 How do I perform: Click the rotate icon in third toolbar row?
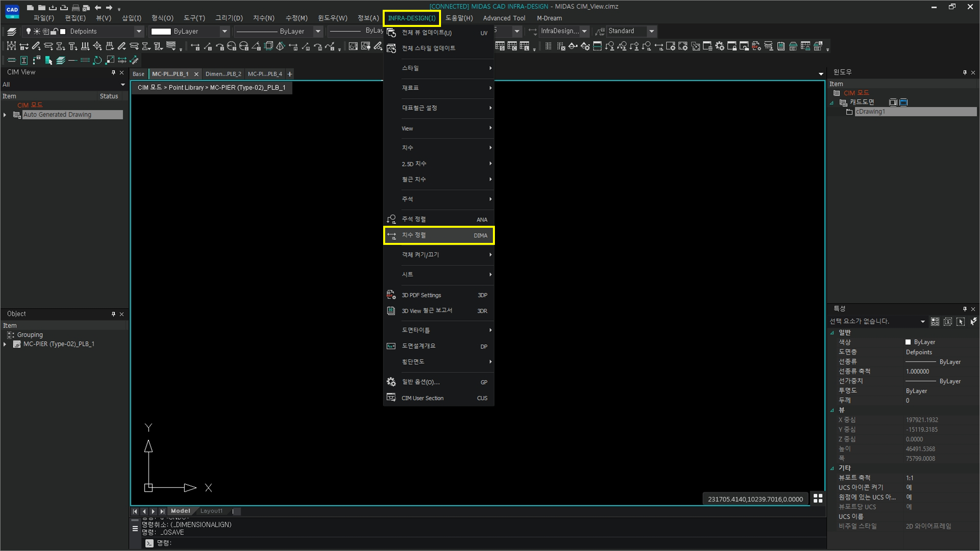point(98,60)
